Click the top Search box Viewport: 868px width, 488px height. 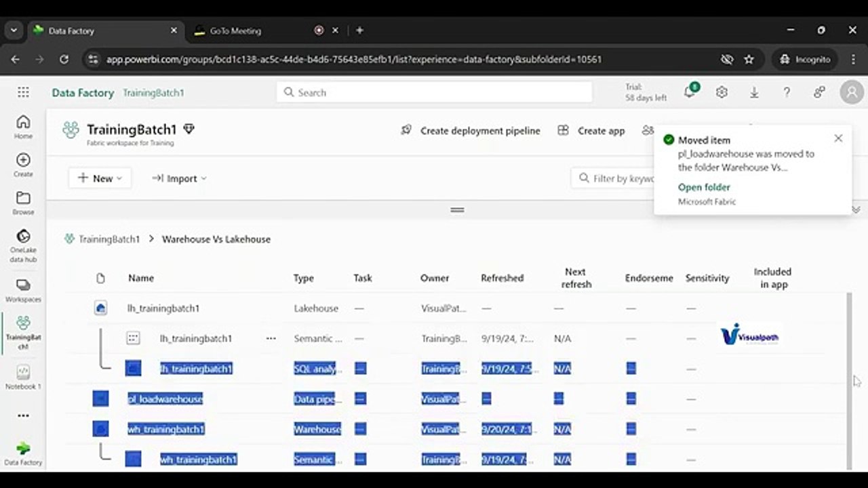click(x=434, y=92)
